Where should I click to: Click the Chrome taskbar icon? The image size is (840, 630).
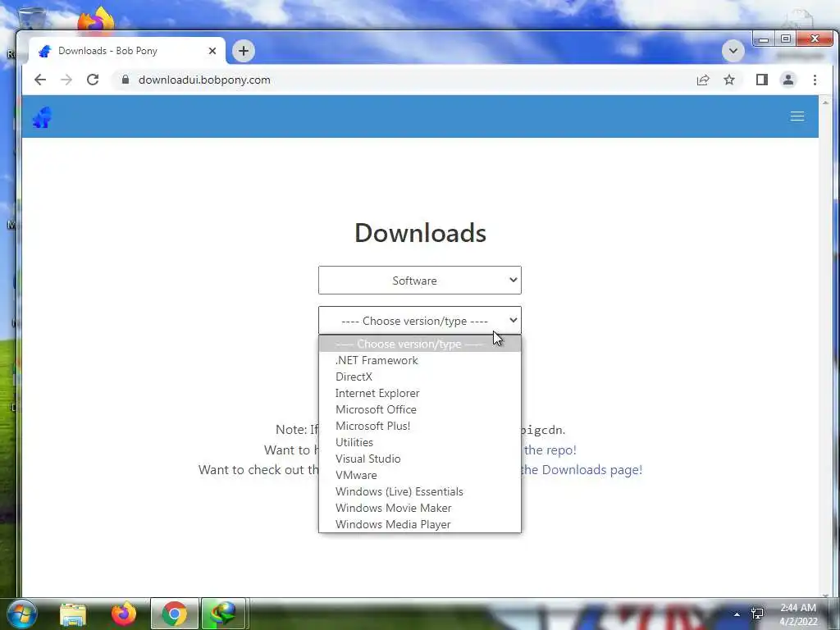(x=174, y=614)
